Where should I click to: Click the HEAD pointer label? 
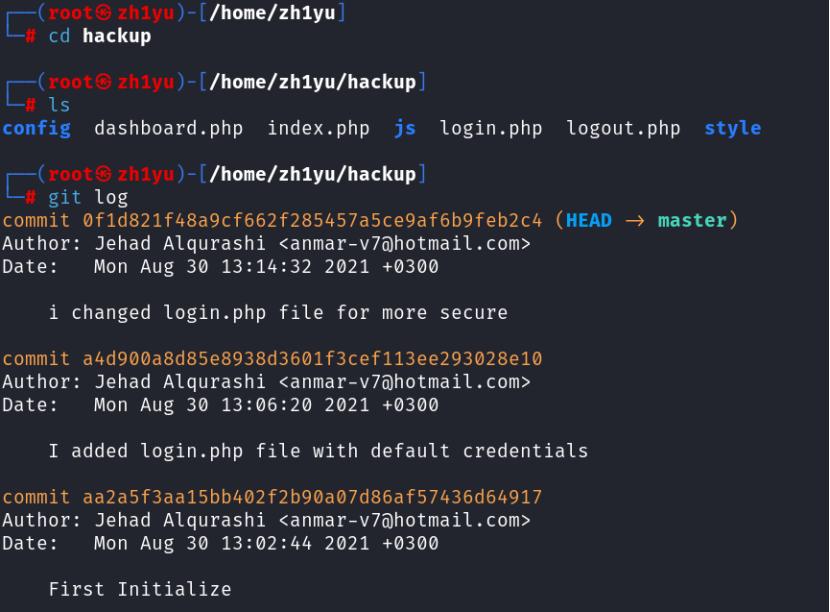tap(589, 220)
